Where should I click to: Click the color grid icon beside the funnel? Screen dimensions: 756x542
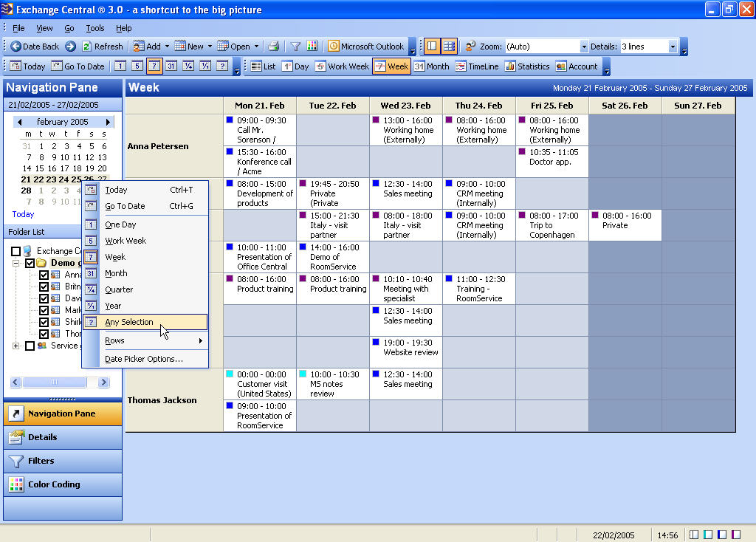[x=312, y=47]
